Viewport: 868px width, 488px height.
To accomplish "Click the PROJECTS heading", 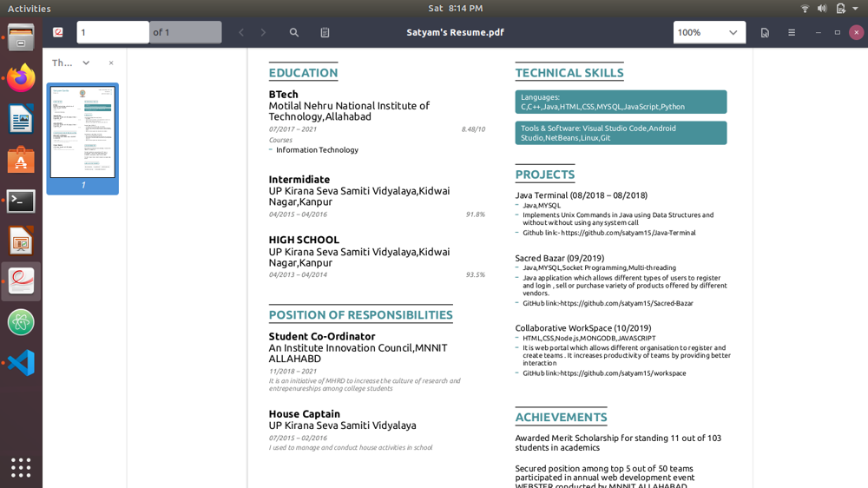I will point(545,175).
